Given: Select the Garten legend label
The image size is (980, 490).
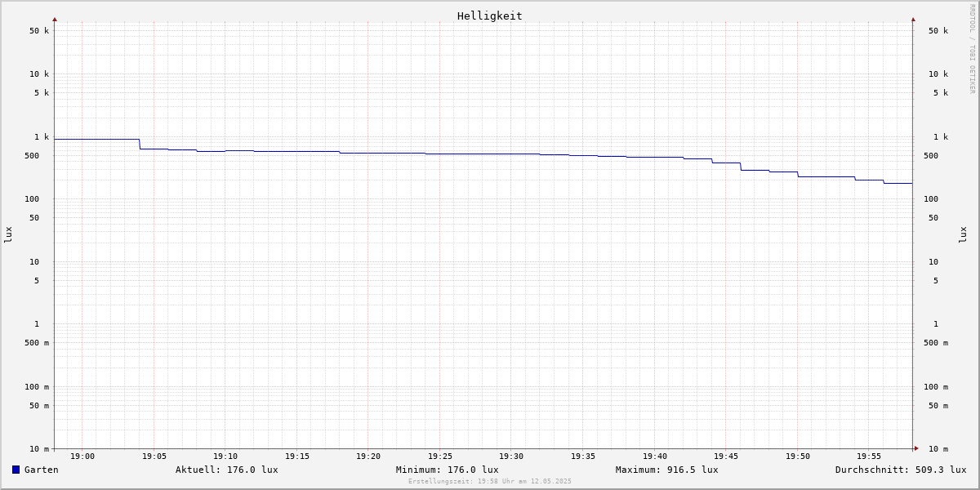Looking at the screenshot, I should 42,470.
